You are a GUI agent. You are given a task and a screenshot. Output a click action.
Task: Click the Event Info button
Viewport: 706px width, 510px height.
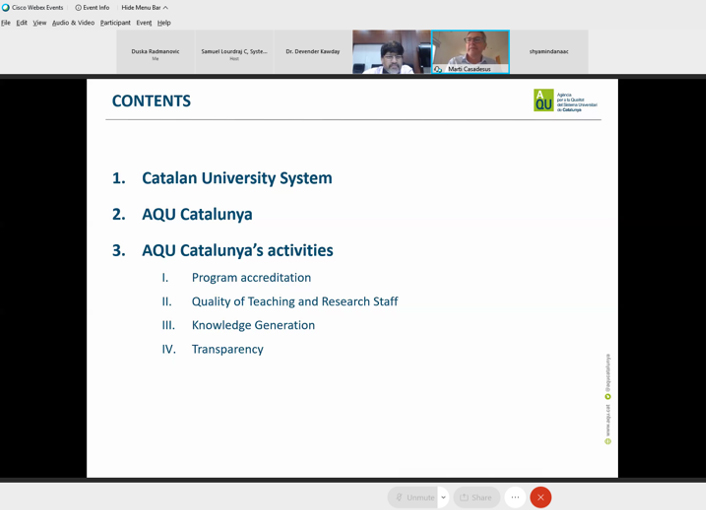[92, 8]
